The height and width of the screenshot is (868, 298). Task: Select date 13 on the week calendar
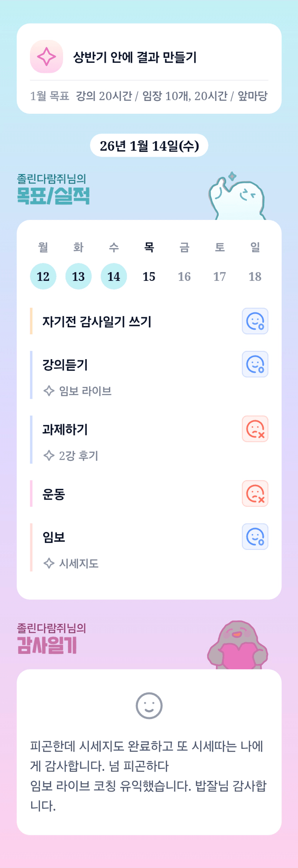pos(78,276)
